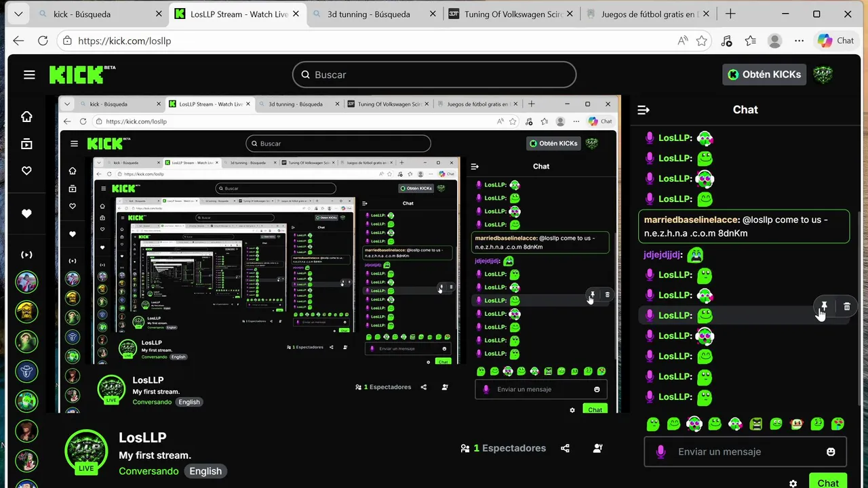Refresh the kick.com page
Screen dimensions: 868x488
tap(43, 41)
